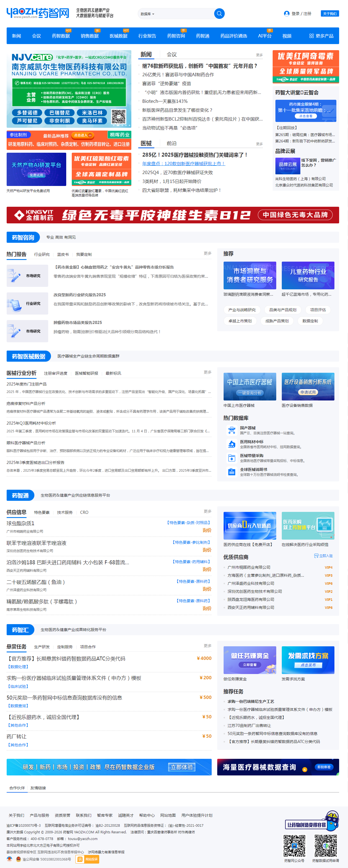Click the 国产器械 database icon
Image resolution: width=348 pixels, height=868 pixels.
(x=231, y=430)
